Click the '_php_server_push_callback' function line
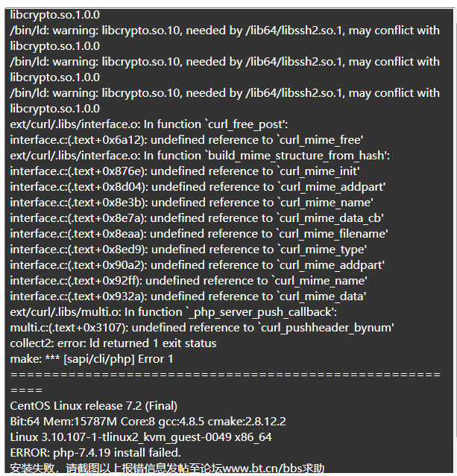The image size is (457, 476). pyautogui.click(x=173, y=312)
